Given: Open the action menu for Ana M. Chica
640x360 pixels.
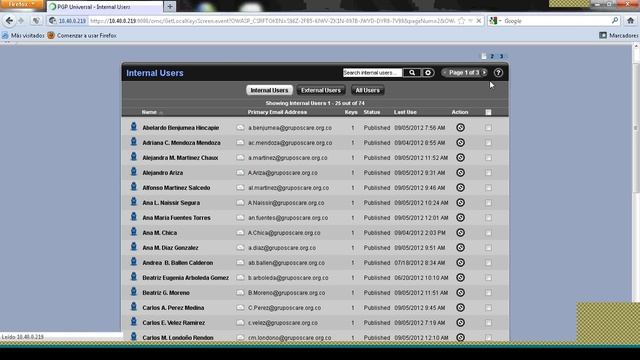Looking at the screenshot, I should (x=460, y=233).
